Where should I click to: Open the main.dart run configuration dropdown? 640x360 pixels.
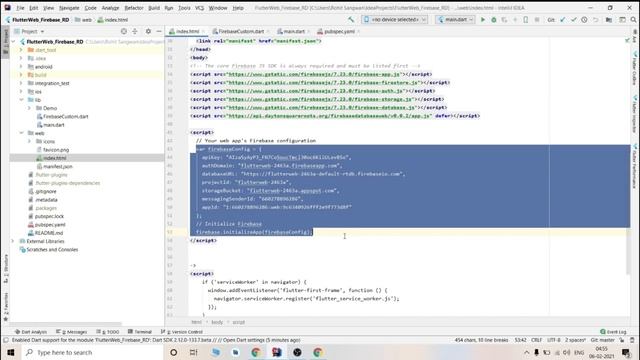pyautogui.click(x=455, y=20)
